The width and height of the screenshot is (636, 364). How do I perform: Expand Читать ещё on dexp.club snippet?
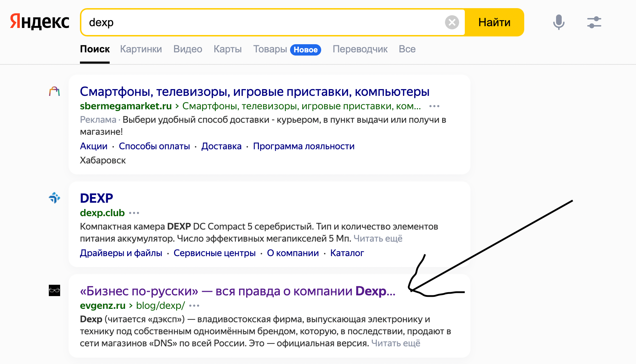pyautogui.click(x=378, y=238)
